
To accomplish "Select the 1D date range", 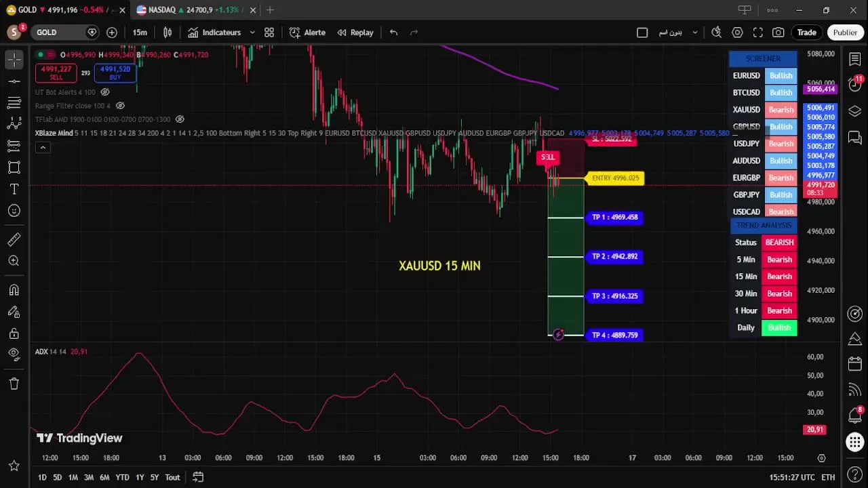I will [x=42, y=477].
